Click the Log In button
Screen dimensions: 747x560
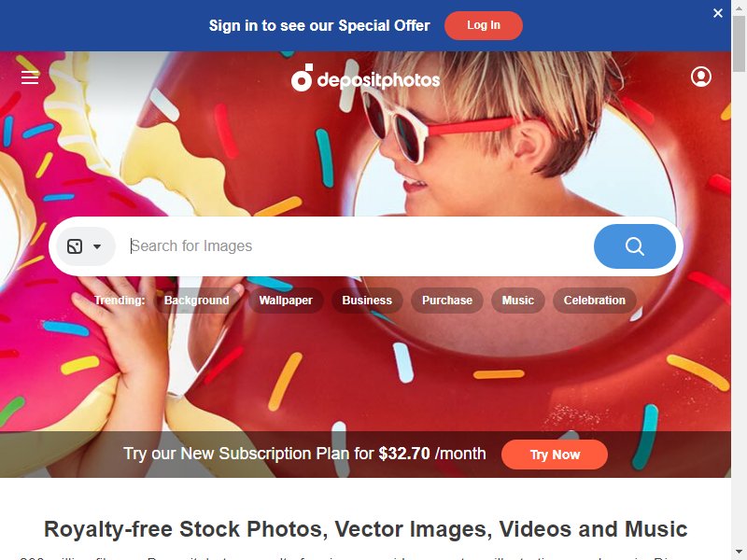(x=483, y=25)
